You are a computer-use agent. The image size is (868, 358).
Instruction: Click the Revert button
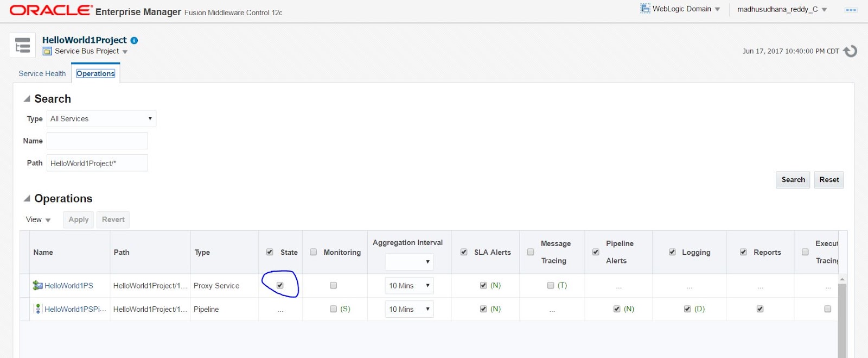tap(113, 219)
